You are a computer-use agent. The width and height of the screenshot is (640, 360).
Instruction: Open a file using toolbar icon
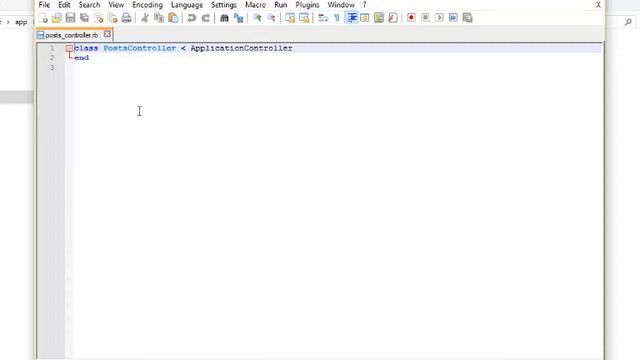(57, 18)
